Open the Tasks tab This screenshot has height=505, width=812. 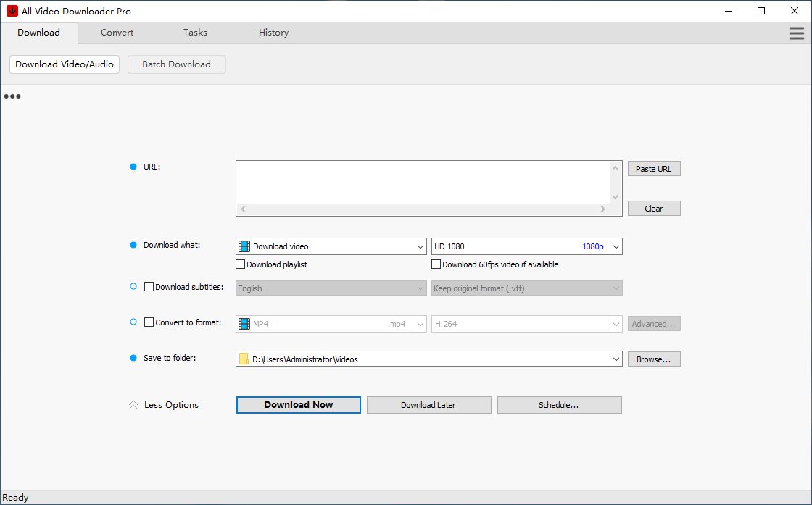tap(195, 33)
